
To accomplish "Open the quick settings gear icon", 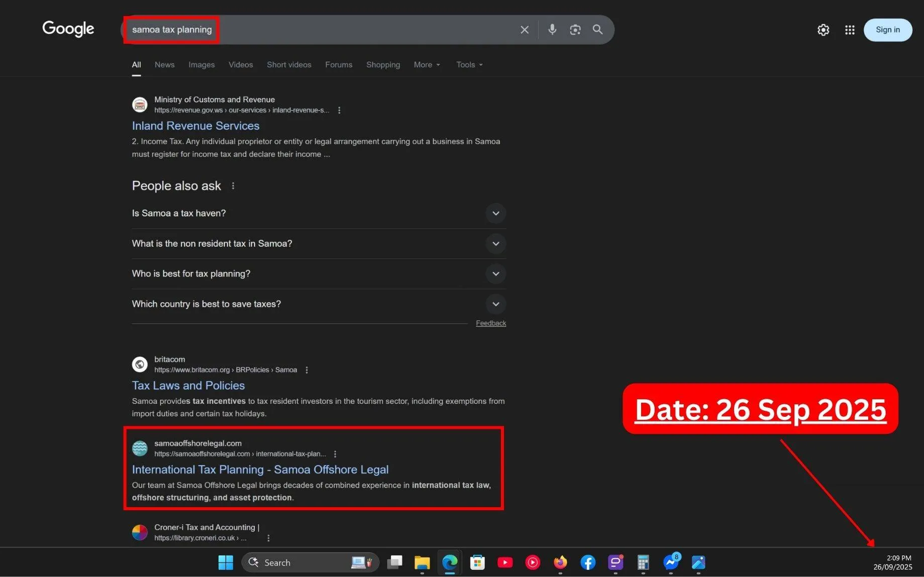I will tap(823, 30).
